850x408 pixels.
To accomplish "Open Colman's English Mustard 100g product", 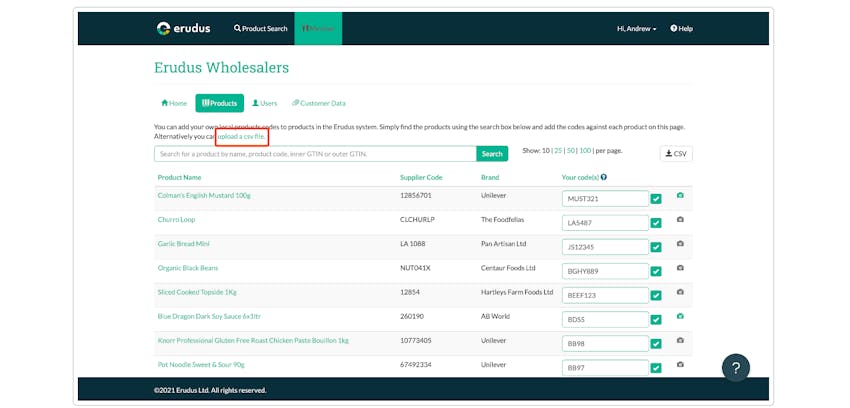I will click(x=204, y=195).
